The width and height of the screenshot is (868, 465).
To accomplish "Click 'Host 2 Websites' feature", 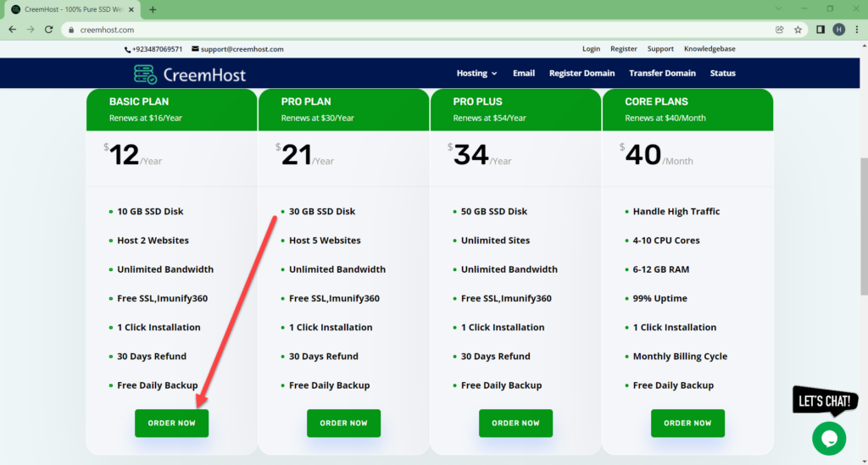I will (x=153, y=241).
